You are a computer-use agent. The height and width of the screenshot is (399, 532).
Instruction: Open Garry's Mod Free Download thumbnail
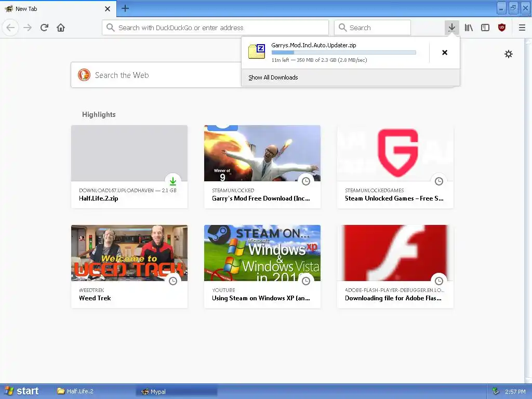coord(262,153)
